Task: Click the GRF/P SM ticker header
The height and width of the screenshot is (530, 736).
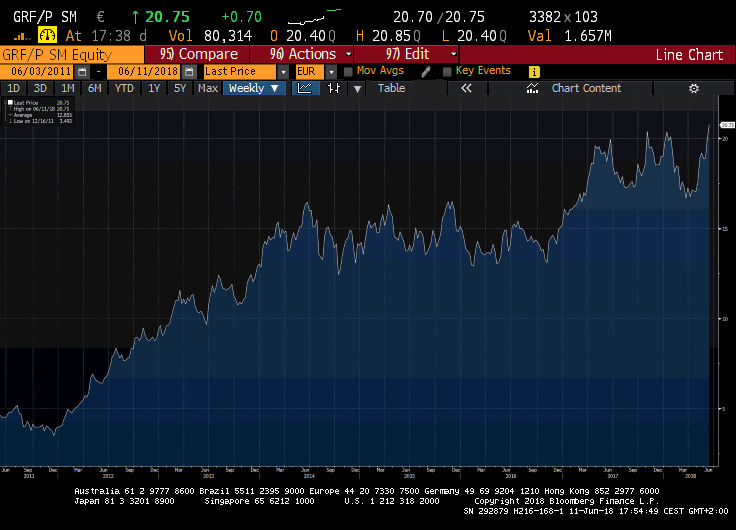Action: [x=45, y=17]
